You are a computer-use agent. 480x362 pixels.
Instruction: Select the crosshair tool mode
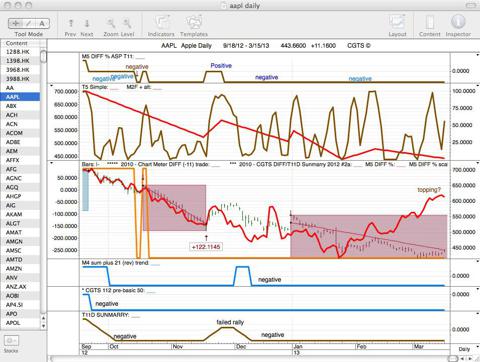[15, 23]
